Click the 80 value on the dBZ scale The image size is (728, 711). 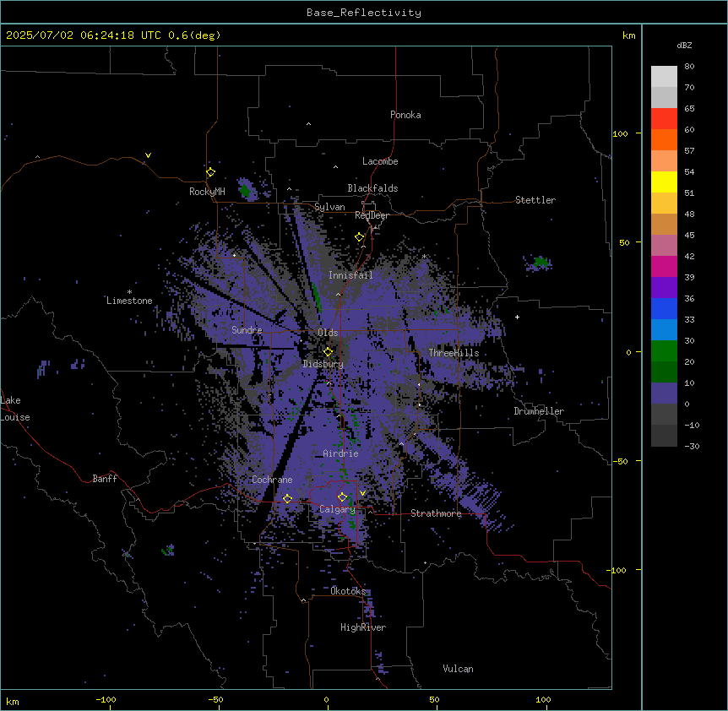point(689,67)
